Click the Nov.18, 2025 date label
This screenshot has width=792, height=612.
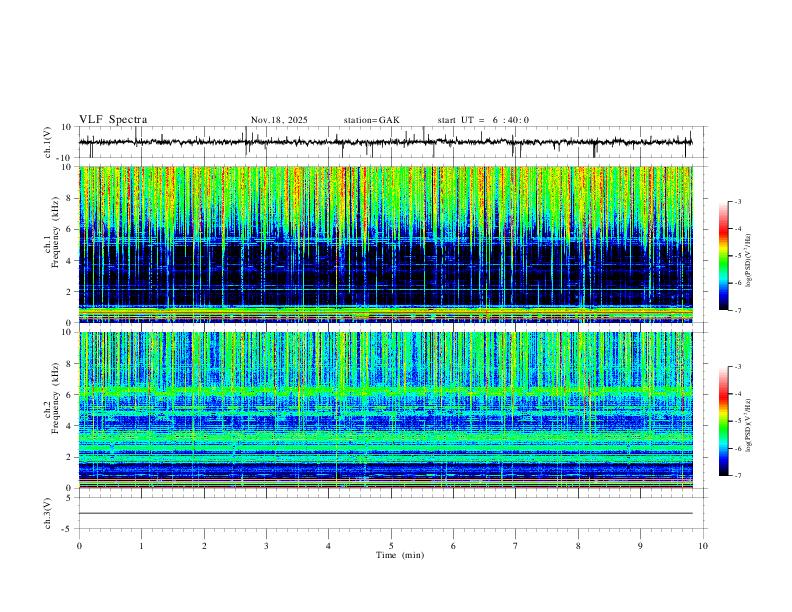coord(279,120)
